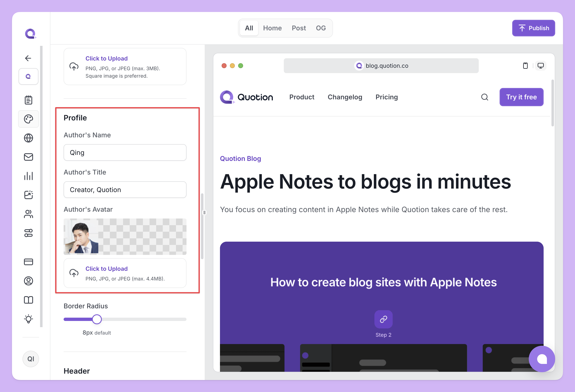This screenshot has height=392, width=575.
Task: Select the OG preview tab
Action: point(321,28)
